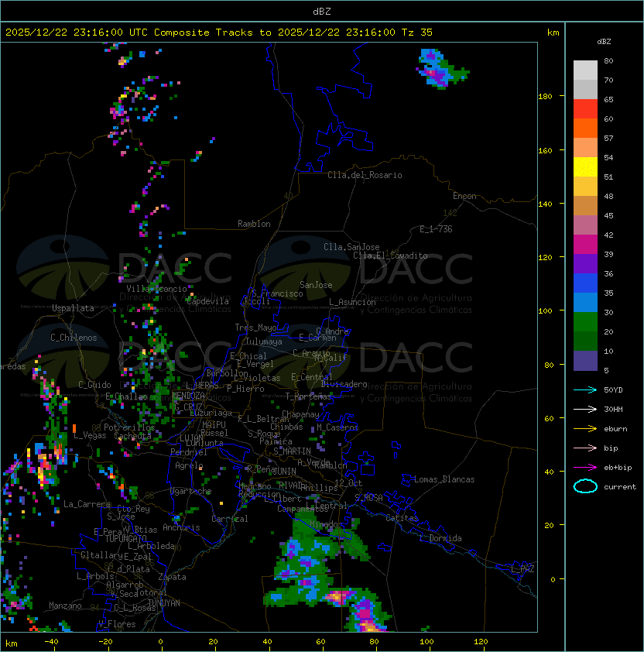This screenshot has width=644, height=652.
Task: Click the 'Ugarteche' place label
Action: [191, 491]
